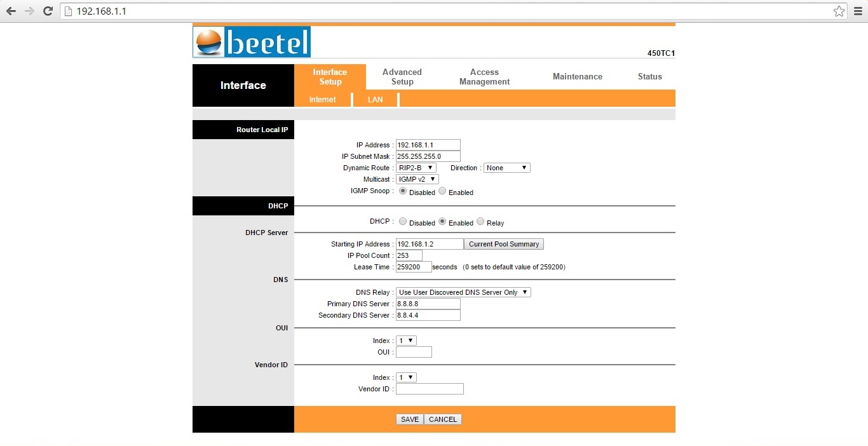Reload the page with the refresh icon
Viewport: 868px width, 446px height.
pyautogui.click(x=48, y=11)
